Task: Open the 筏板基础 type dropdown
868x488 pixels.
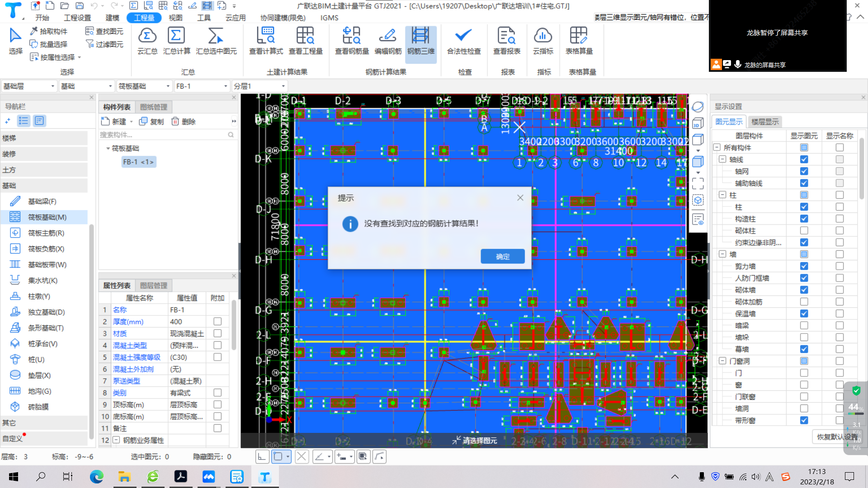Action: pyautogui.click(x=144, y=86)
